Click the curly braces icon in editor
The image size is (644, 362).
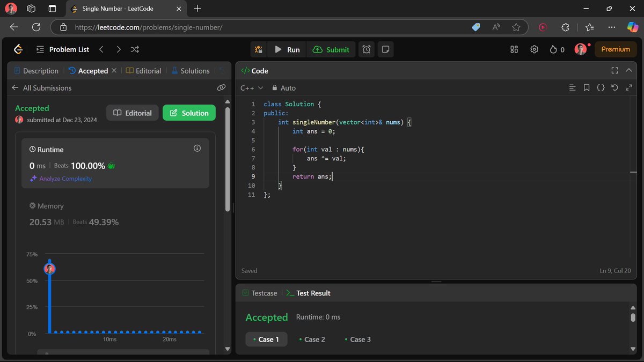tap(601, 87)
